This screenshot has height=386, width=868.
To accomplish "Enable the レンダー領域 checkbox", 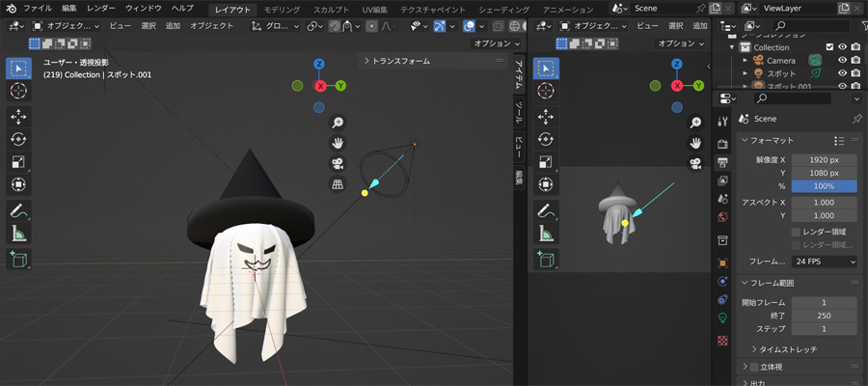I will 796,232.
